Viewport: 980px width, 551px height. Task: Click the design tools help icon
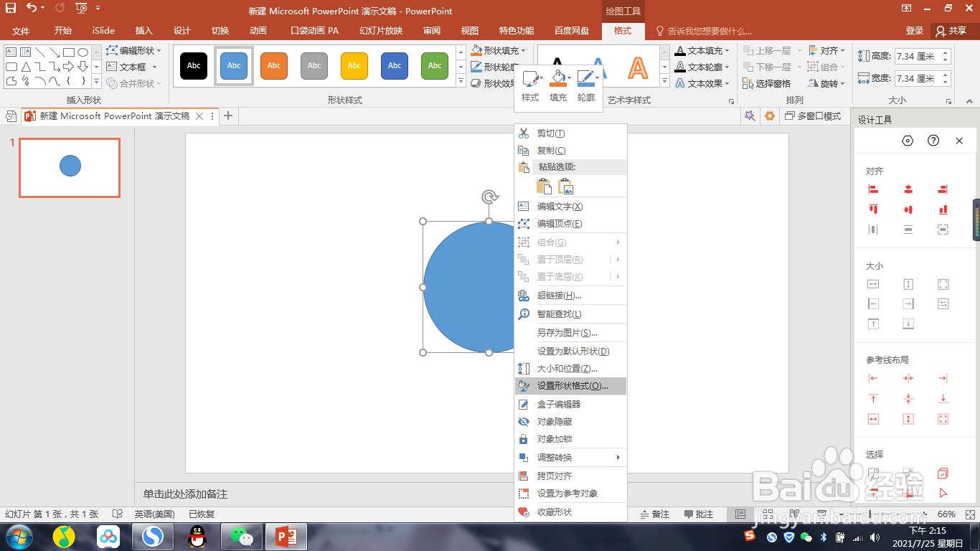(933, 141)
